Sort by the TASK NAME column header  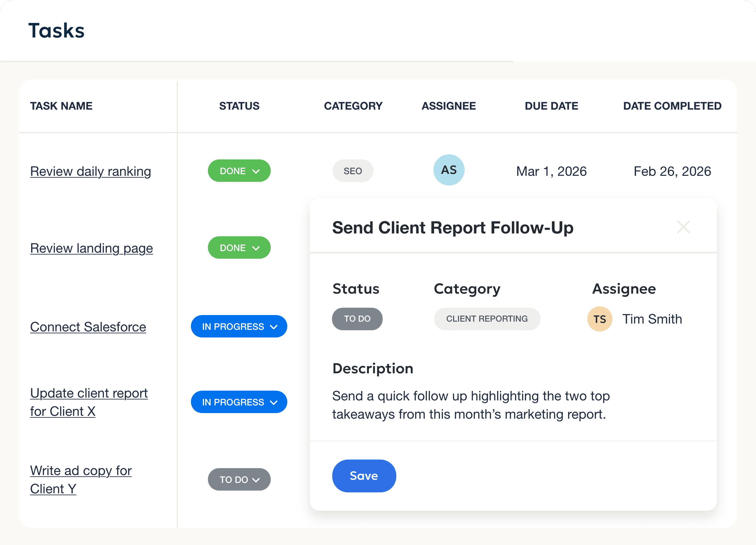tap(61, 106)
